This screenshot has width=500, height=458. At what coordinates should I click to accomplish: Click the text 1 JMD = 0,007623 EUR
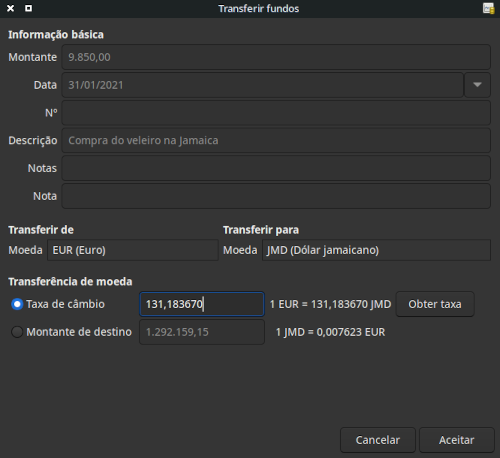(x=330, y=332)
